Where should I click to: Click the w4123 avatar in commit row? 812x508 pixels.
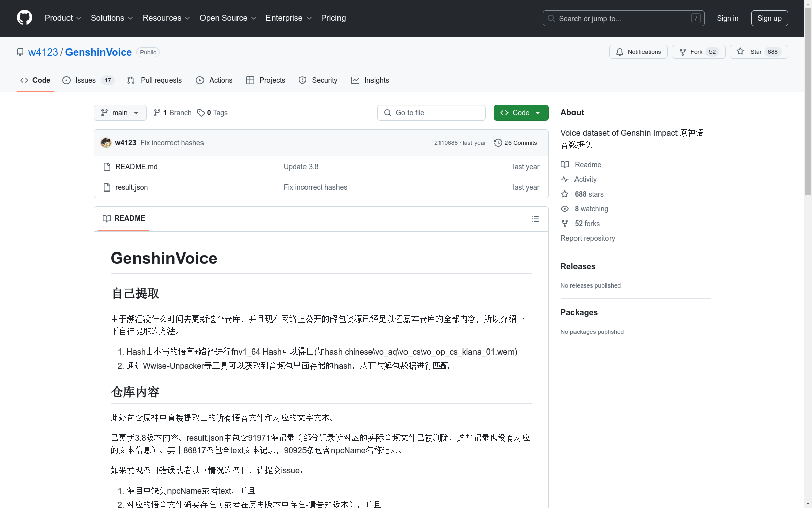106,143
